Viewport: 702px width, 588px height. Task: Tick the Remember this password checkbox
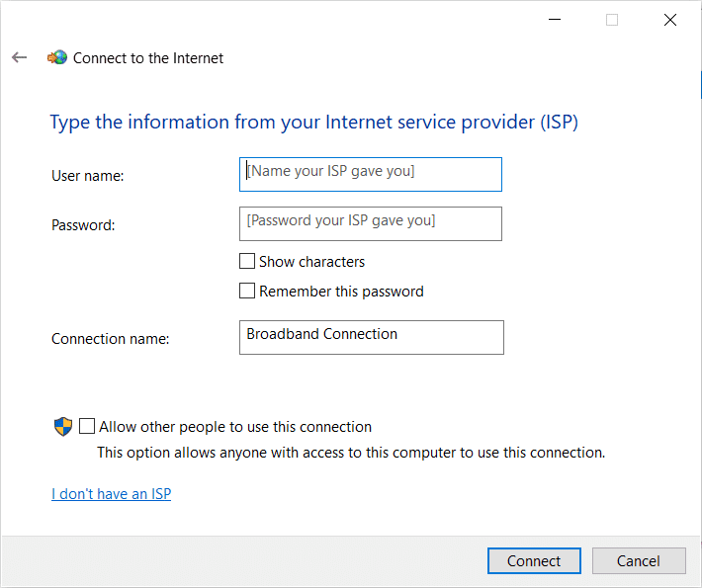click(x=247, y=292)
